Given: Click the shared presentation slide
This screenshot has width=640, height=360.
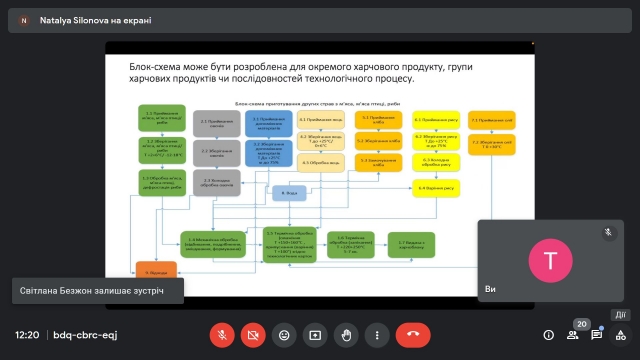Looking at the screenshot, I should 320,176.
